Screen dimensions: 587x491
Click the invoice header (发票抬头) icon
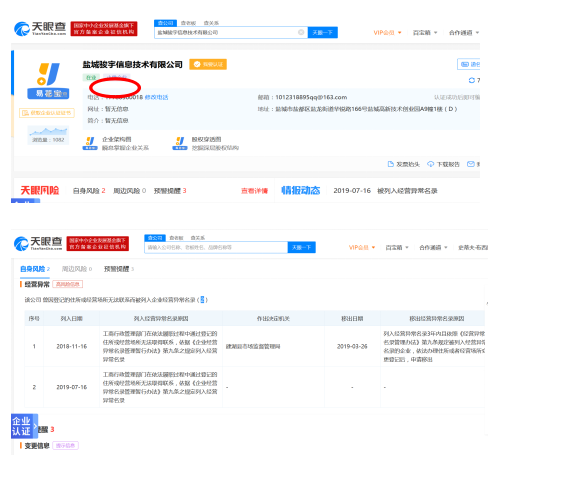pos(390,164)
